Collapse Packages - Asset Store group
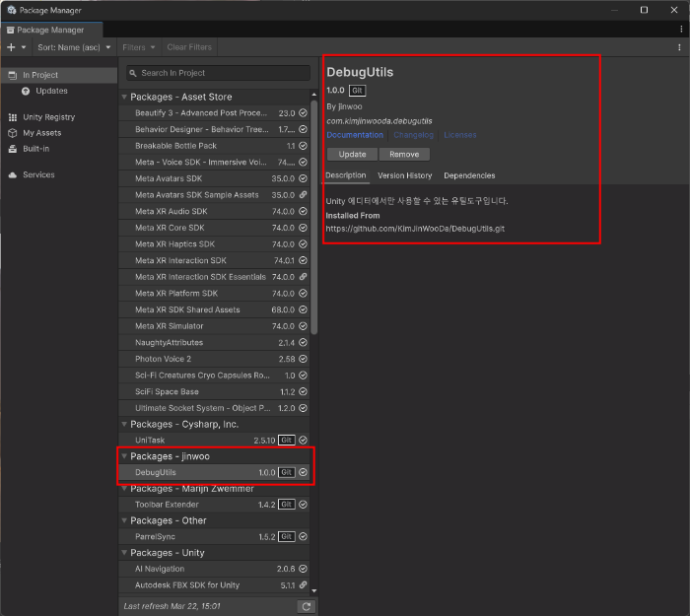Screen dimensions: 690x616 (124, 97)
